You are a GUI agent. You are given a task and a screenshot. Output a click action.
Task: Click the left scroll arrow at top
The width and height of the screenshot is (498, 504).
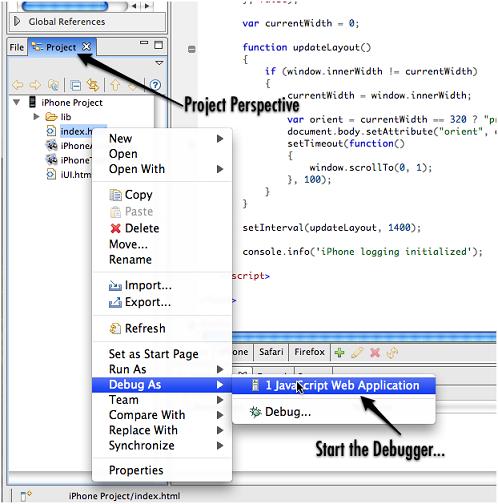(x=134, y=6)
